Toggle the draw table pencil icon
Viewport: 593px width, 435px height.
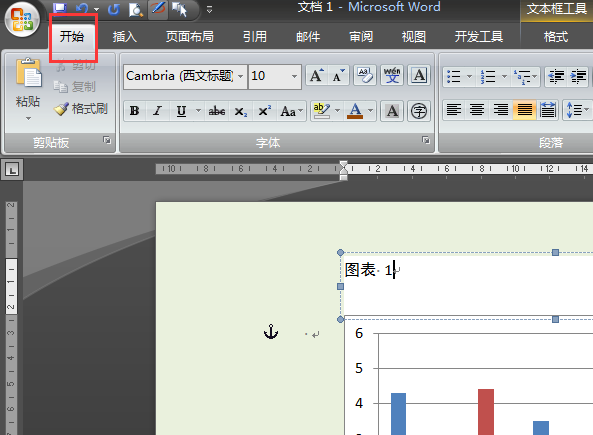(158, 9)
